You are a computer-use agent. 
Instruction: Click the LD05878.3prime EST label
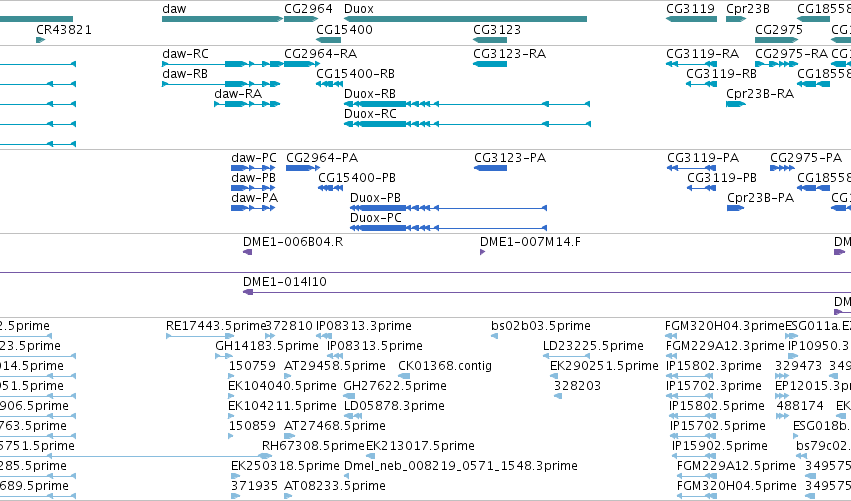point(395,407)
